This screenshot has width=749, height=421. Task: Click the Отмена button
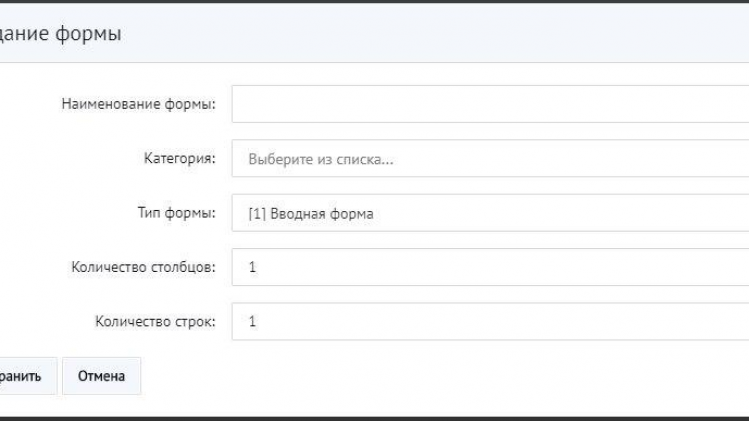(x=101, y=376)
